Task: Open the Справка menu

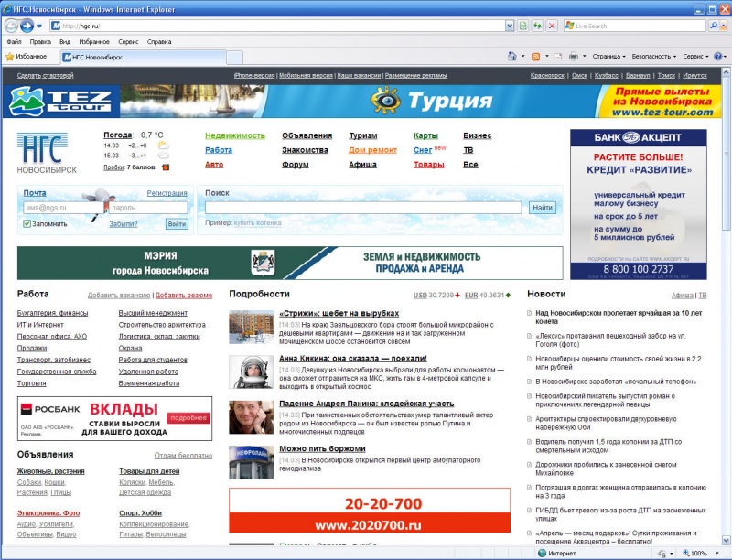Action: point(159,41)
